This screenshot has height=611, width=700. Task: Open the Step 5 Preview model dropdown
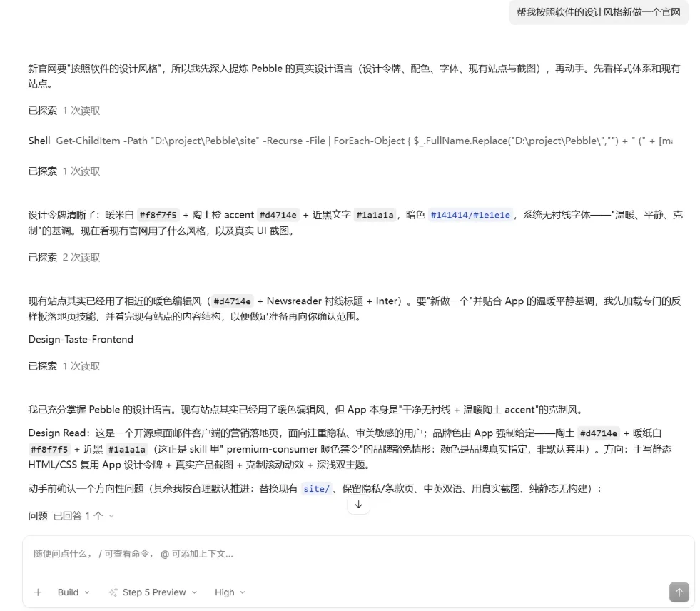(x=153, y=592)
